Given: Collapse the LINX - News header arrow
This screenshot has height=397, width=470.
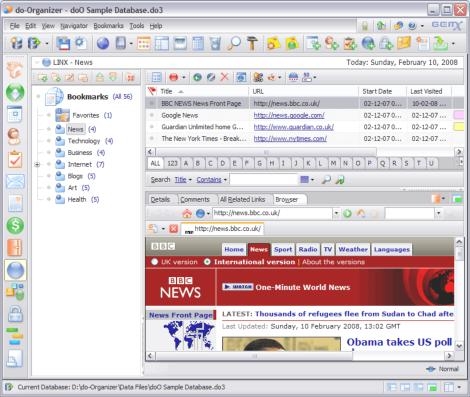Looking at the screenshot, I should tap(37, 62).
